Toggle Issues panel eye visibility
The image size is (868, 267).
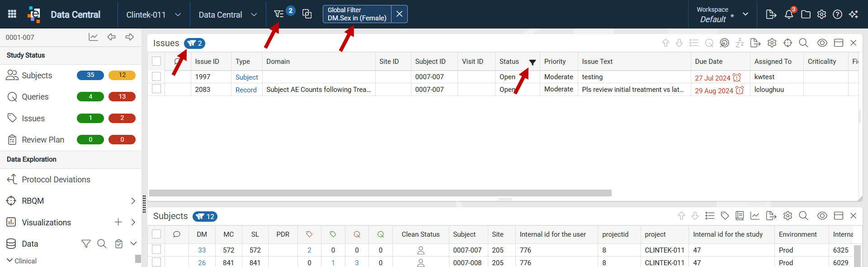[822, 43]
